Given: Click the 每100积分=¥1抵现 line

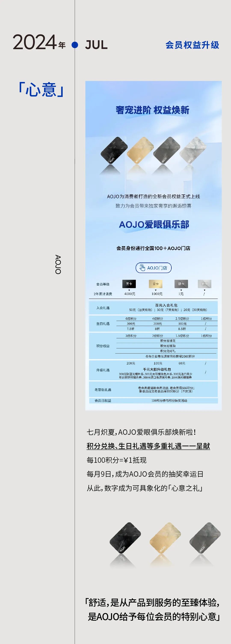Looking at the screenshot, I should point(117,460).
